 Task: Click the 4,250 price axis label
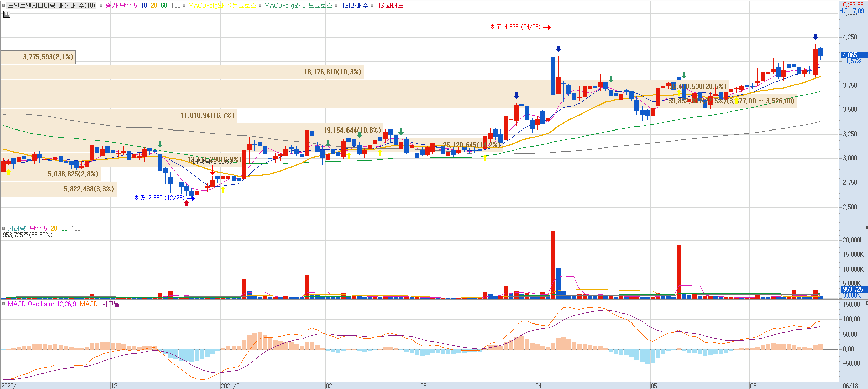pos(850,37)
